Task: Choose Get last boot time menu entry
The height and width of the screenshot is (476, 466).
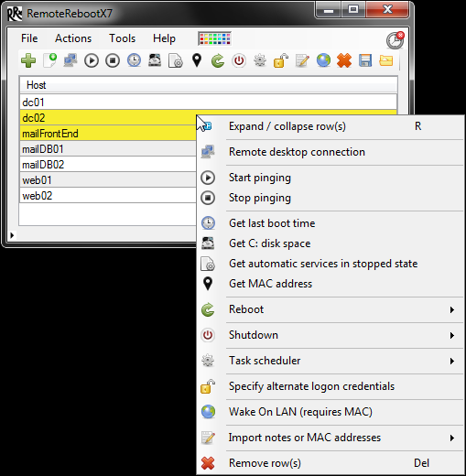Action: (x=272, y=223)
